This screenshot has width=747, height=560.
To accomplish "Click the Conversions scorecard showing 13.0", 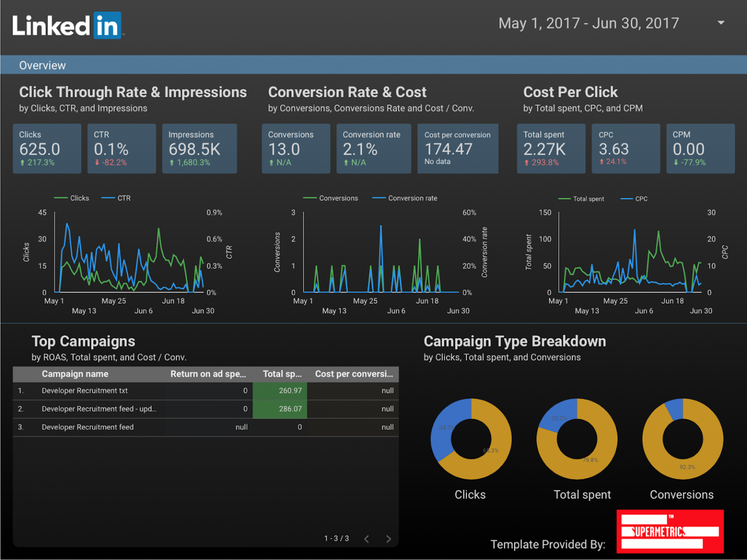I will 296,148.
